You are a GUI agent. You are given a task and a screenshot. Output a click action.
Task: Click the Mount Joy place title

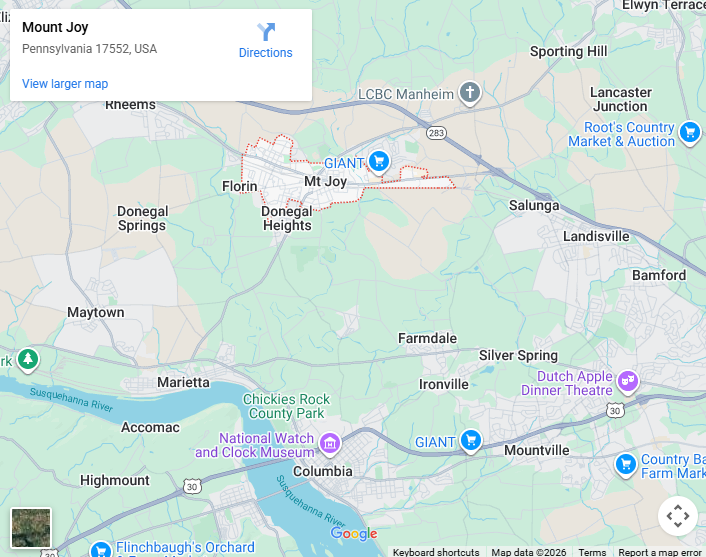click(55, 27)
